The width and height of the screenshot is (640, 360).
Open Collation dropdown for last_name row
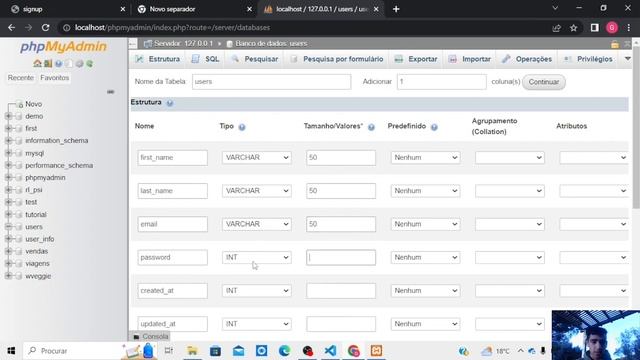(x=510, y=191)
